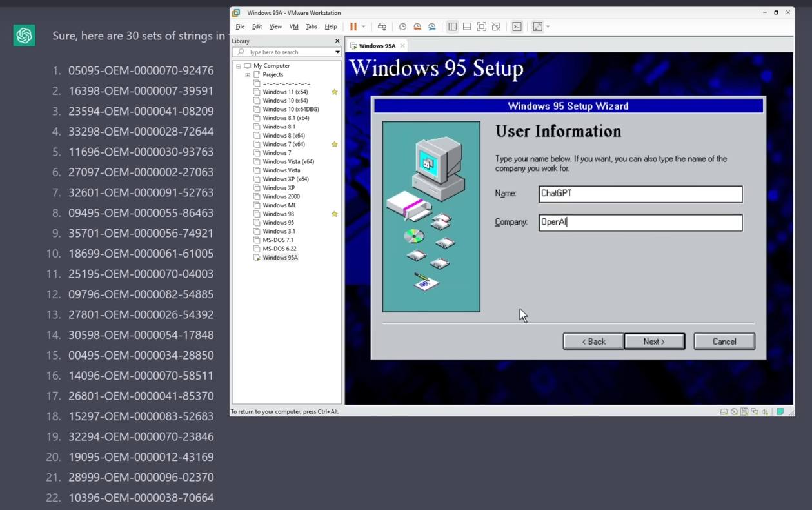
Task: Click Cancel in the Setup Wizard
Action: click(x=724, y=342)
